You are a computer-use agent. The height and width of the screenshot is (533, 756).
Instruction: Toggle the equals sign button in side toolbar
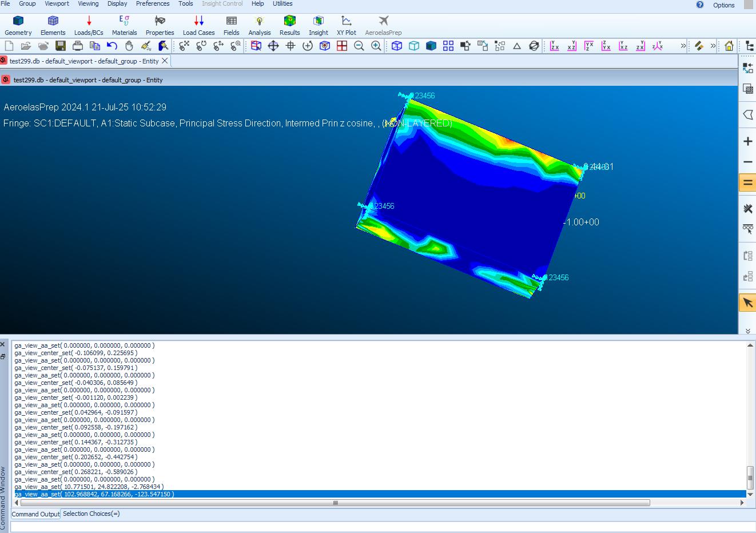pos(747,183)
